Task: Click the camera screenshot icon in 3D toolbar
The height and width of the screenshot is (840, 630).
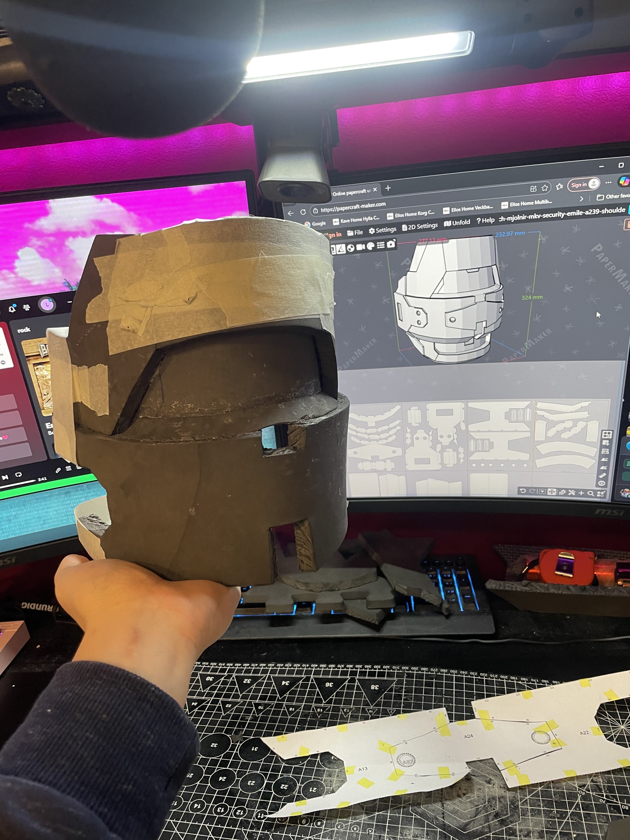Action: click(391, 245)
